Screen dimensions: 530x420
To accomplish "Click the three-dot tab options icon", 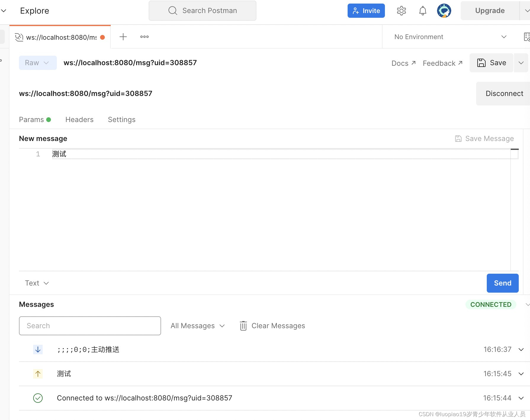I will (x=144, y=37).
